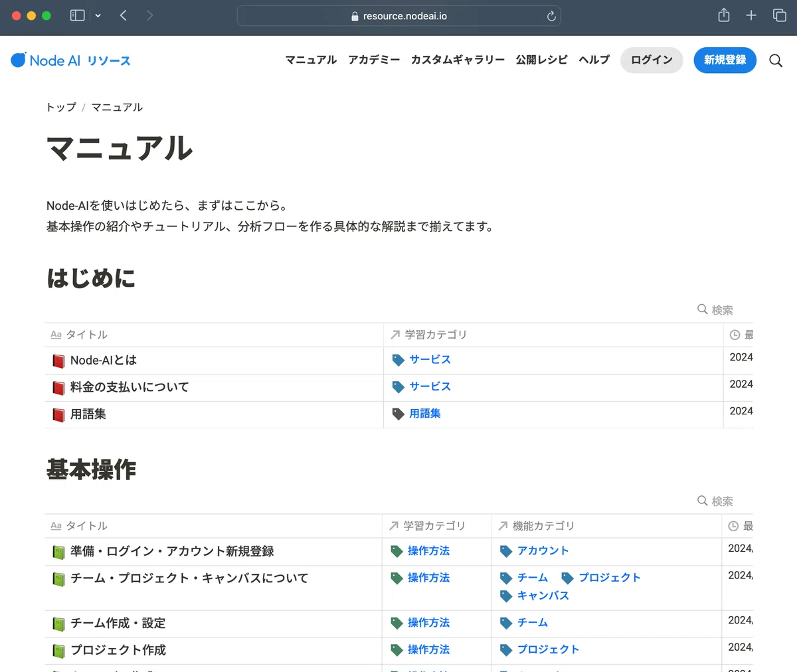Click tag icon in Node-AIとは category cell

point(398,360)
